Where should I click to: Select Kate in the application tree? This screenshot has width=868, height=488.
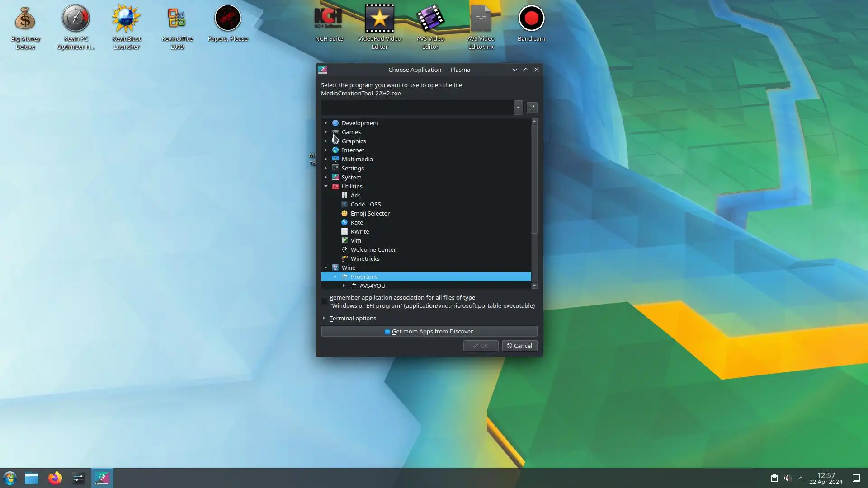point(357,222)
